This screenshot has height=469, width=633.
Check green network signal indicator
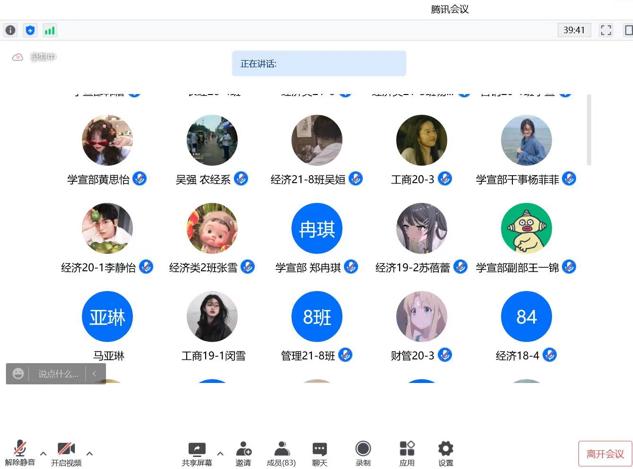pos(49,30)
